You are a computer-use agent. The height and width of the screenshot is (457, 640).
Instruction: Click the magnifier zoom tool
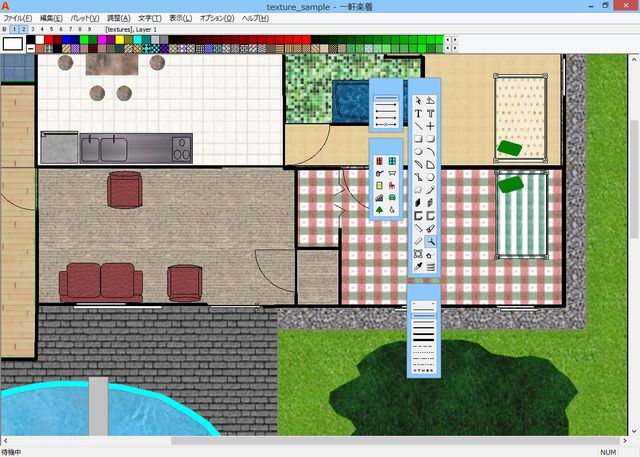pyautogui.click(x=430, y=242)
